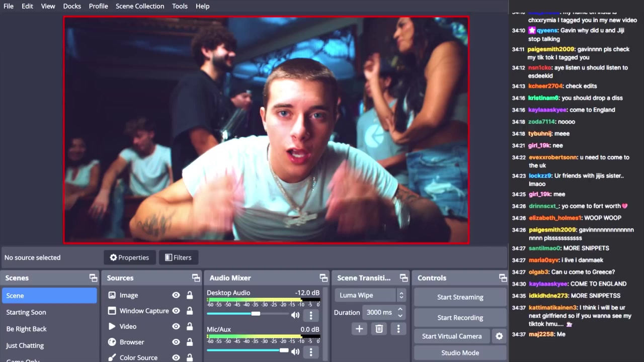Mute the Desktop Audio speaker icon
Viewport: 644px width, 362px height.
click(295, 315)
